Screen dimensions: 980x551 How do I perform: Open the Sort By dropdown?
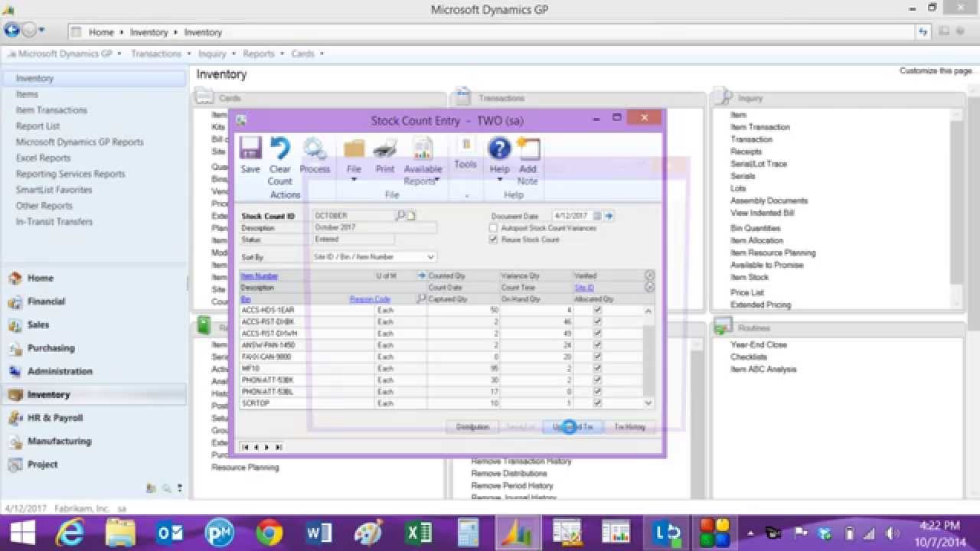(430, 257)
